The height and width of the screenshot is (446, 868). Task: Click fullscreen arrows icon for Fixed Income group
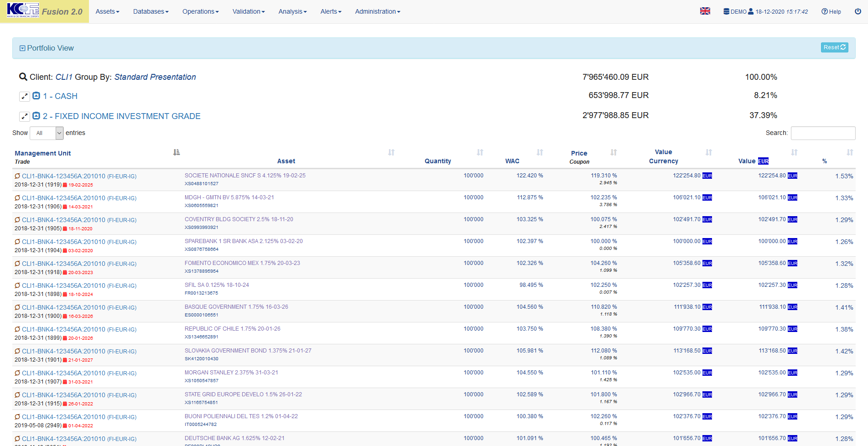pos(25,117)
